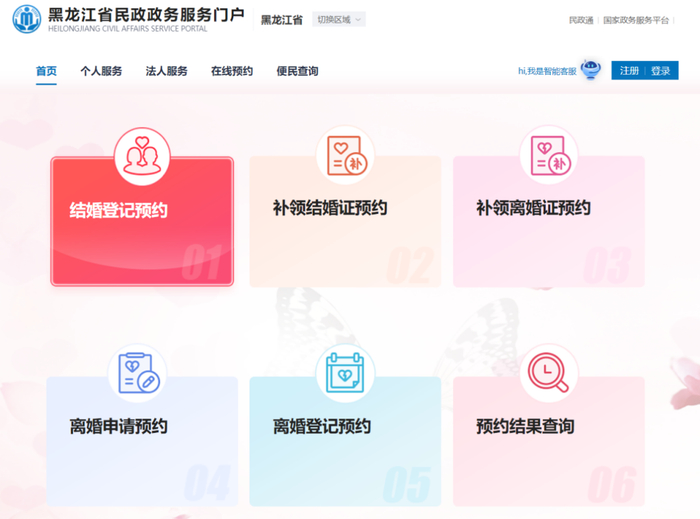Open the 在线预约 menu
This screenshot has height=519, width=700.
coord(232,71)
